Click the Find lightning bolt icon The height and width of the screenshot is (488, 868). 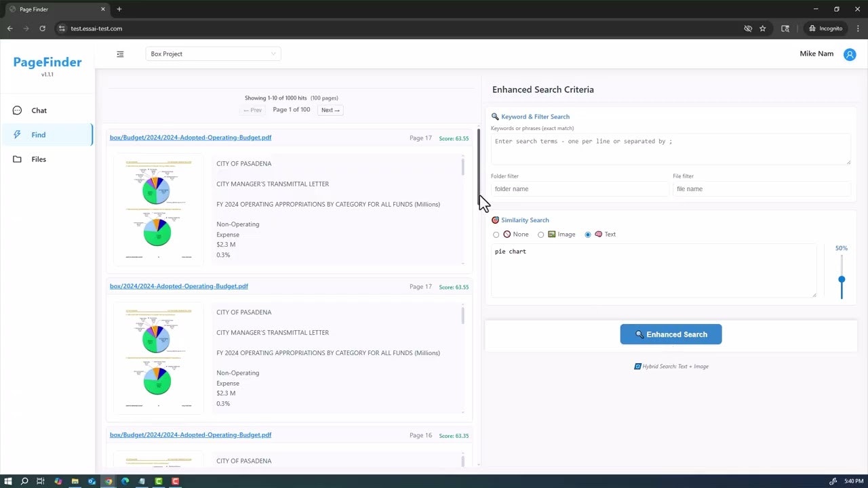pyautogui.click(x=17, y=135)
